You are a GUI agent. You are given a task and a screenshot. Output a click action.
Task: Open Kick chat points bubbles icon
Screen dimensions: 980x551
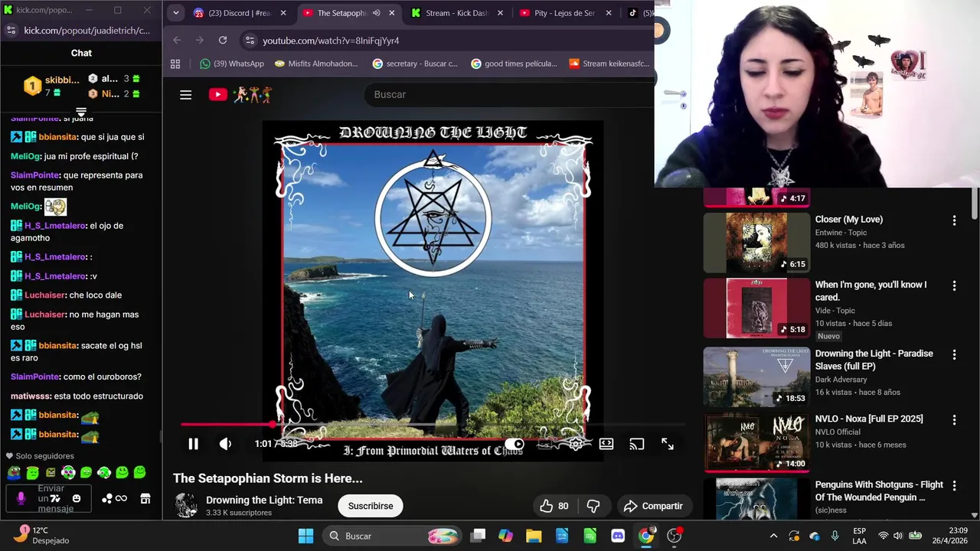click(x=106, y=499)
